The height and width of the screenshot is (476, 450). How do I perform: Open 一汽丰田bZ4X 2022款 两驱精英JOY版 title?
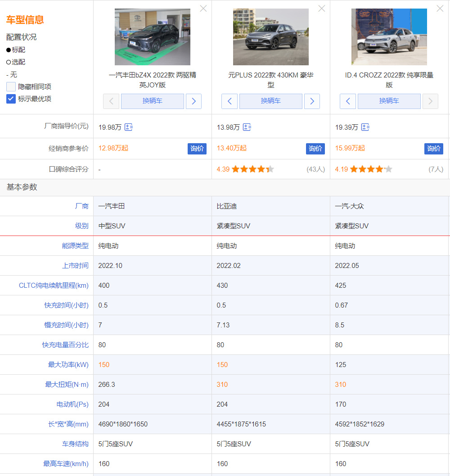pyautogui.click(x=153, y=80)
